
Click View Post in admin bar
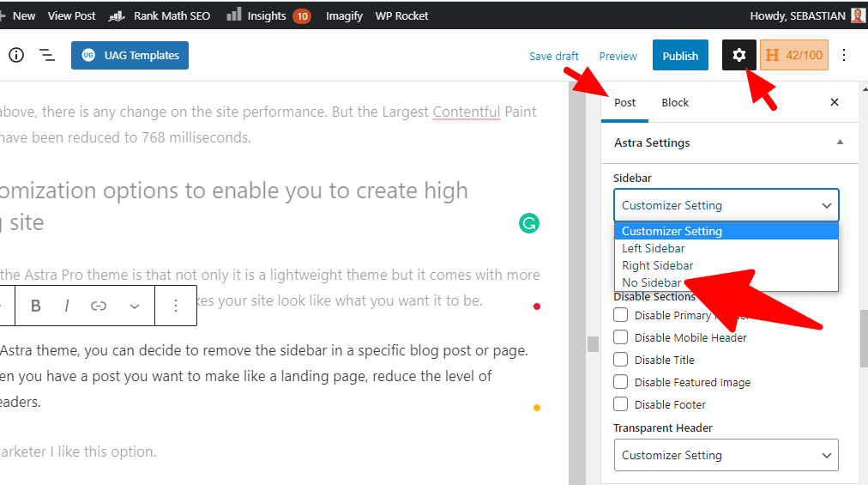click(x=71, y=16)
